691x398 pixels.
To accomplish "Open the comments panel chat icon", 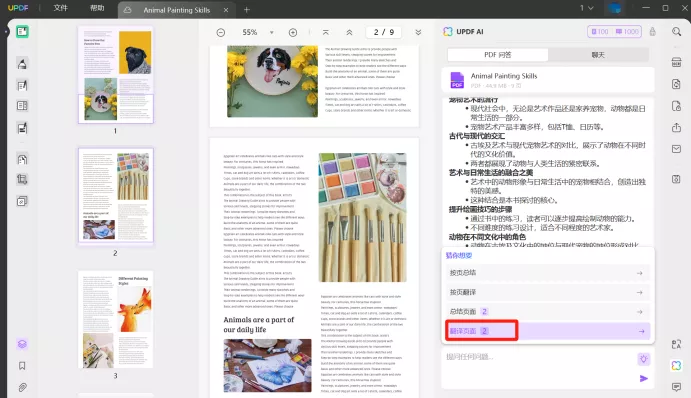I will click(x=676, y=387).
